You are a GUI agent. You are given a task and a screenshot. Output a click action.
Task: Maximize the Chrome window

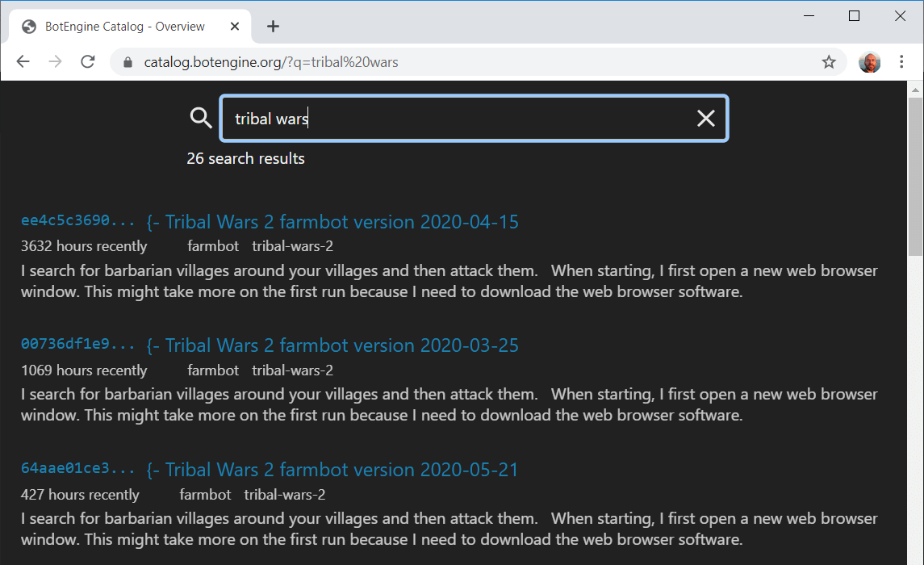854,16
